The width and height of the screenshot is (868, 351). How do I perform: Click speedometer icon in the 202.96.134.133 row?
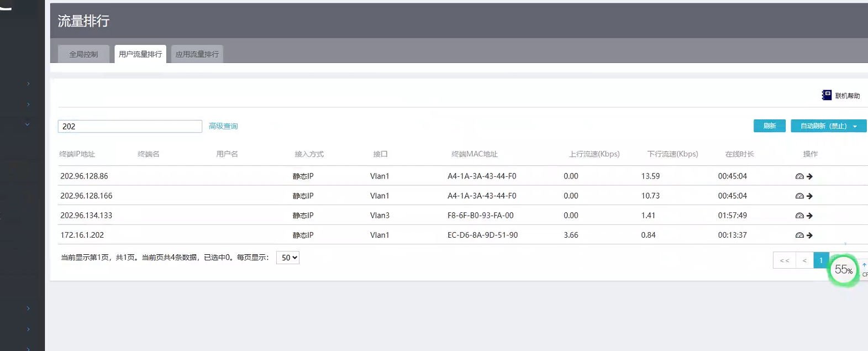click(x=799, y=216)
